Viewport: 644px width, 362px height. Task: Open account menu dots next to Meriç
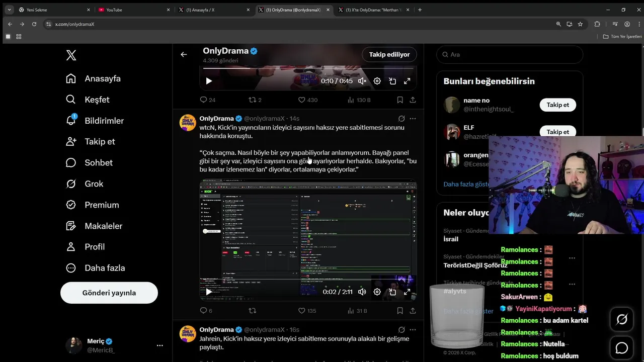coord(159,345)
